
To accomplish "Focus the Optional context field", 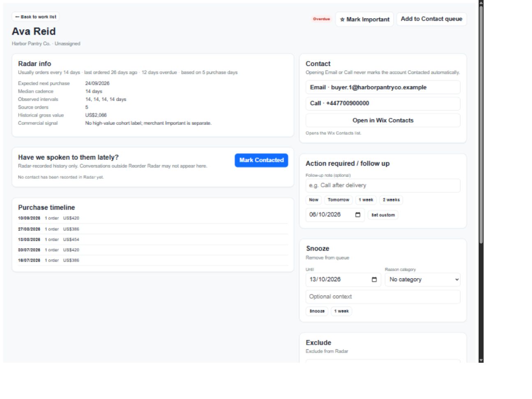I will (382, 297).
